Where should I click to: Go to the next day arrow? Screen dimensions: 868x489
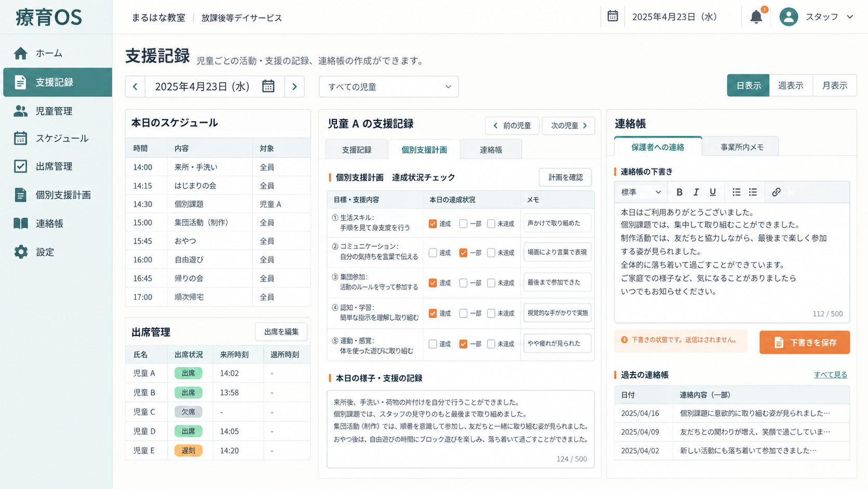coord(294,86)
